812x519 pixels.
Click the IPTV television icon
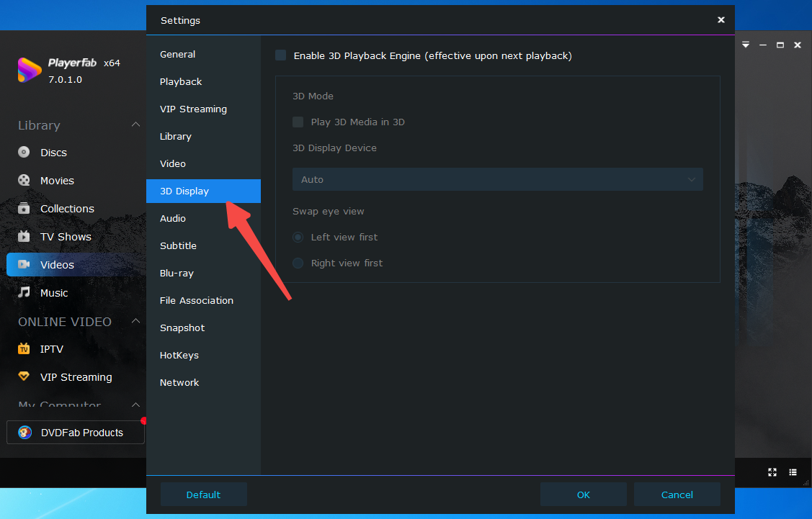pos(24,348)
